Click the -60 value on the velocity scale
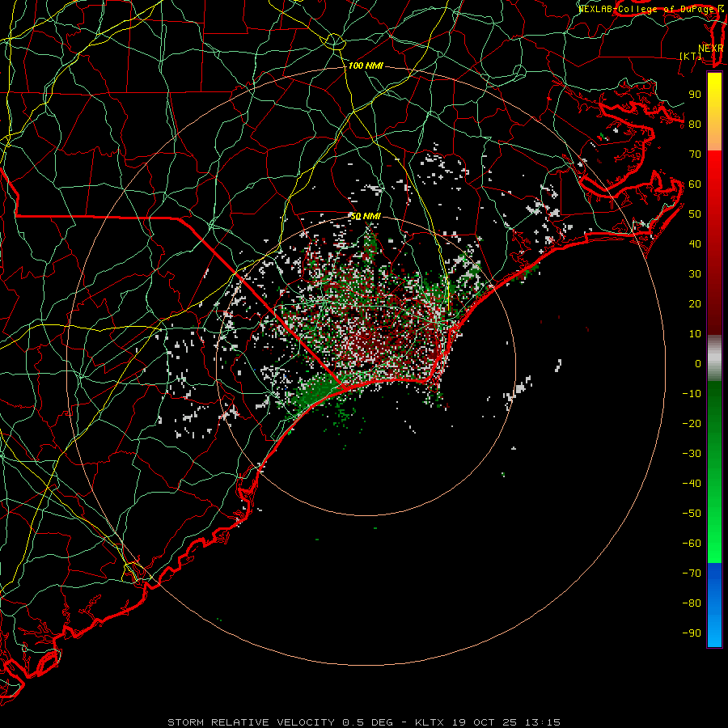This screenshot has width=728, height=728. (x=692, y=544)
